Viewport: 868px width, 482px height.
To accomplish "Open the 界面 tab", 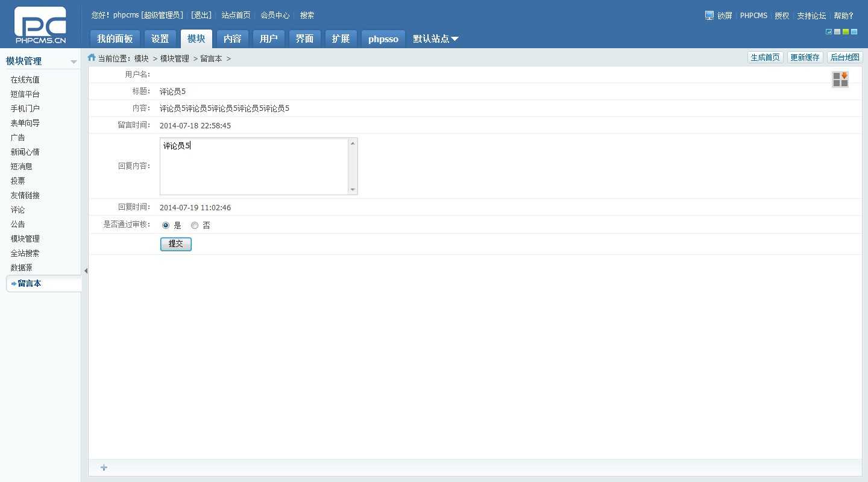I will (305, 39).
